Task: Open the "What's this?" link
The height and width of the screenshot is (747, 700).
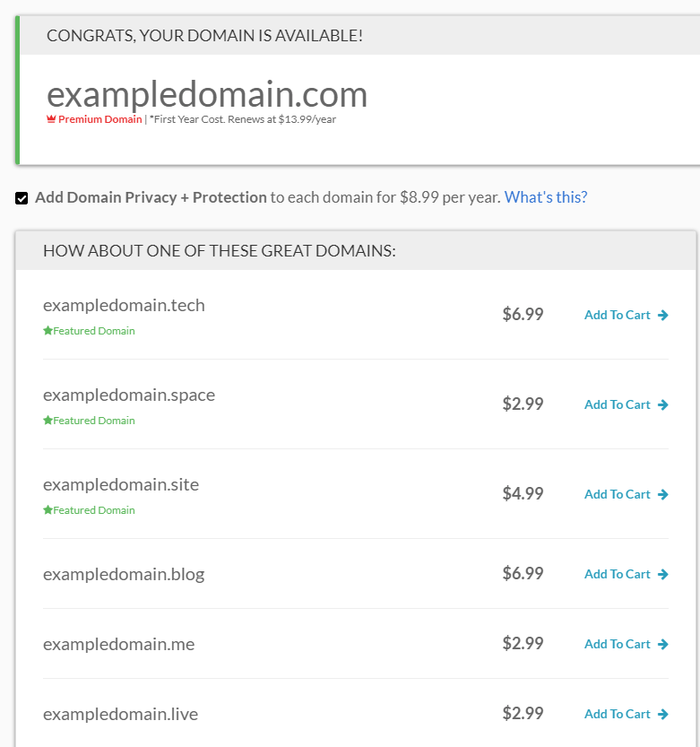Action: (546, 197)
